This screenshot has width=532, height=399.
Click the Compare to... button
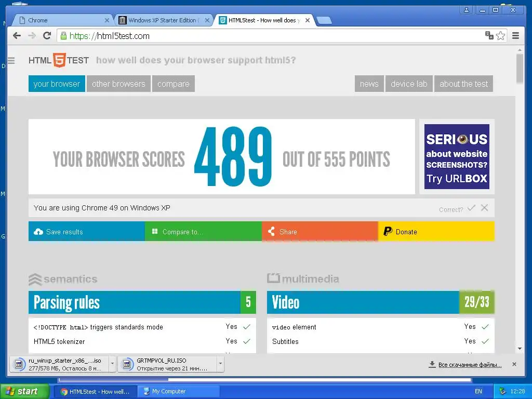pos(203,231)
